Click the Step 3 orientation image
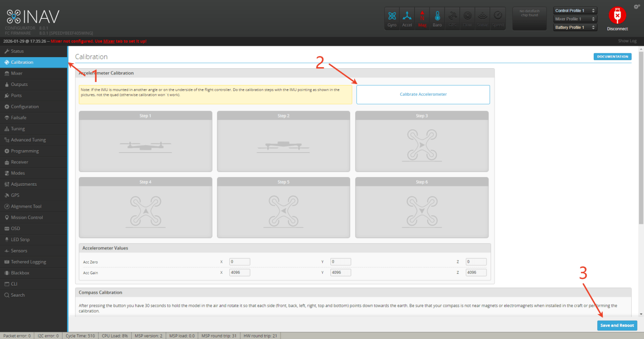The width and height of the screenshot is (644, 339). 421,146
